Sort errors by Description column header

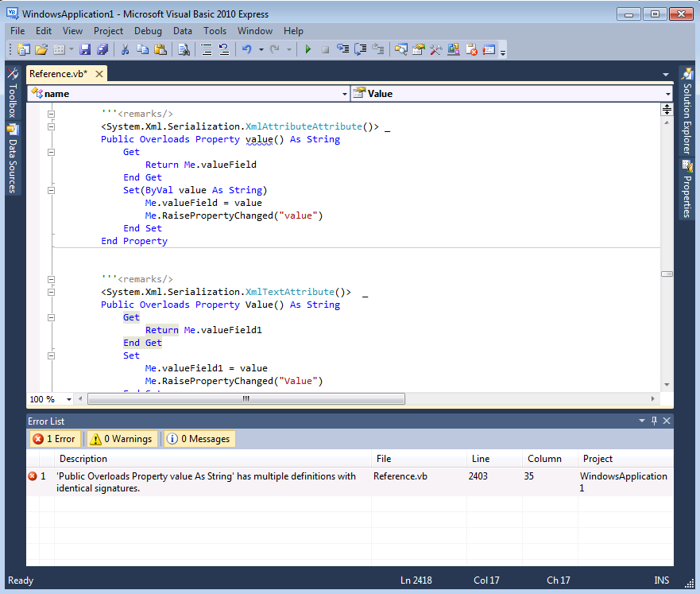212,459
